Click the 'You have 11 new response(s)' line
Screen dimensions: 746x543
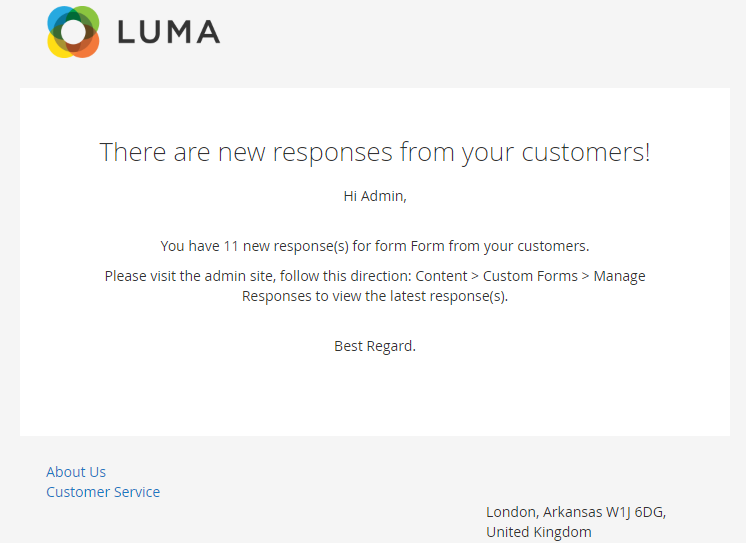click(x=374, y=246)
